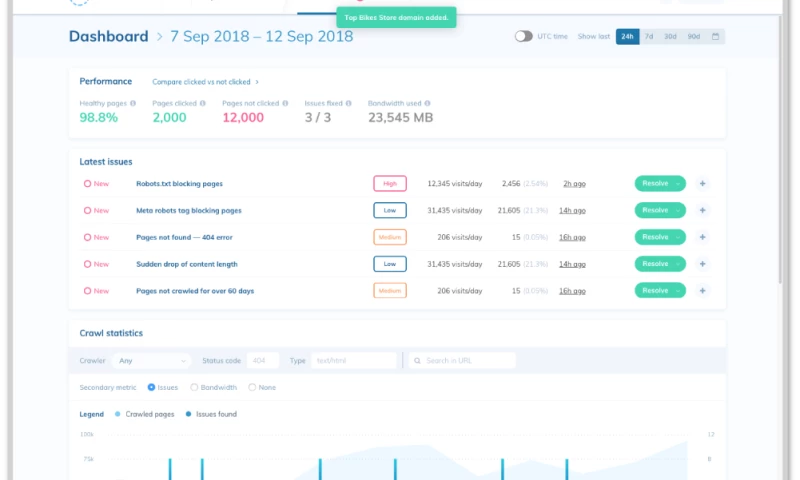
Task: Click info icon next to Healthy pages
Action: (133, 103)
